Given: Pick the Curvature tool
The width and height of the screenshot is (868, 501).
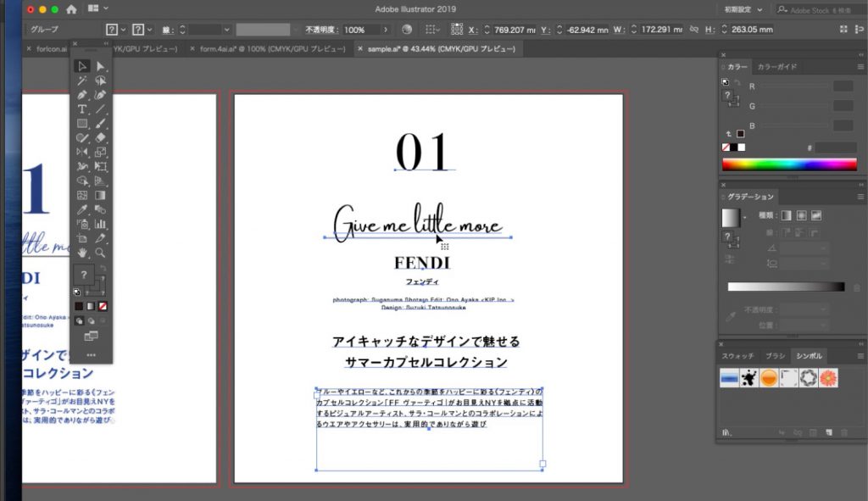Looking at the screenshot, I should [x=100, y=95].
